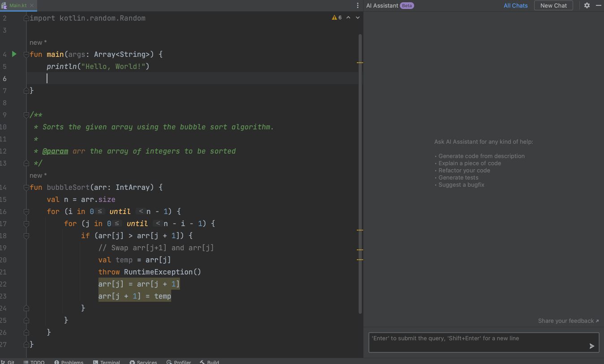
Task: Open the Terminal tool window
Action: pyautogui.click(x=107, y=362)
